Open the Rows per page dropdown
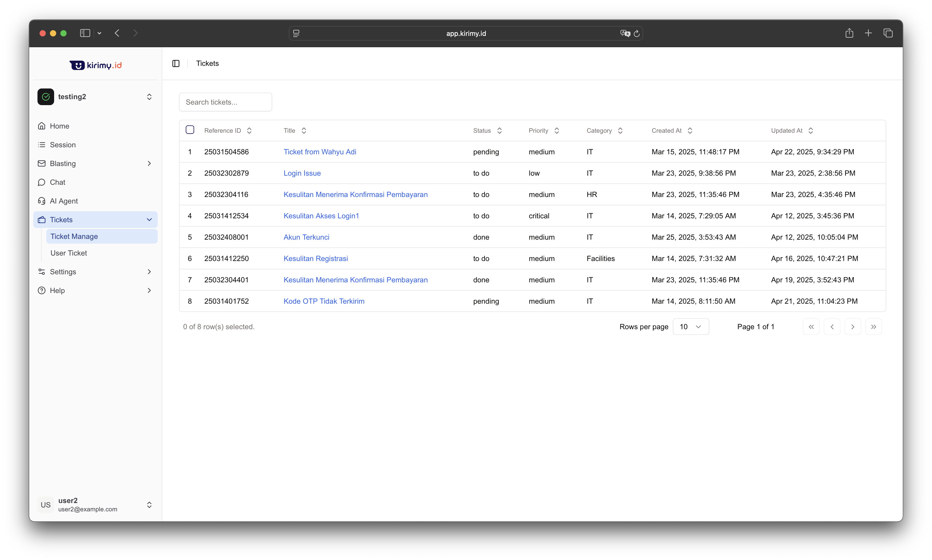The image size is (932, 560). 691,327
